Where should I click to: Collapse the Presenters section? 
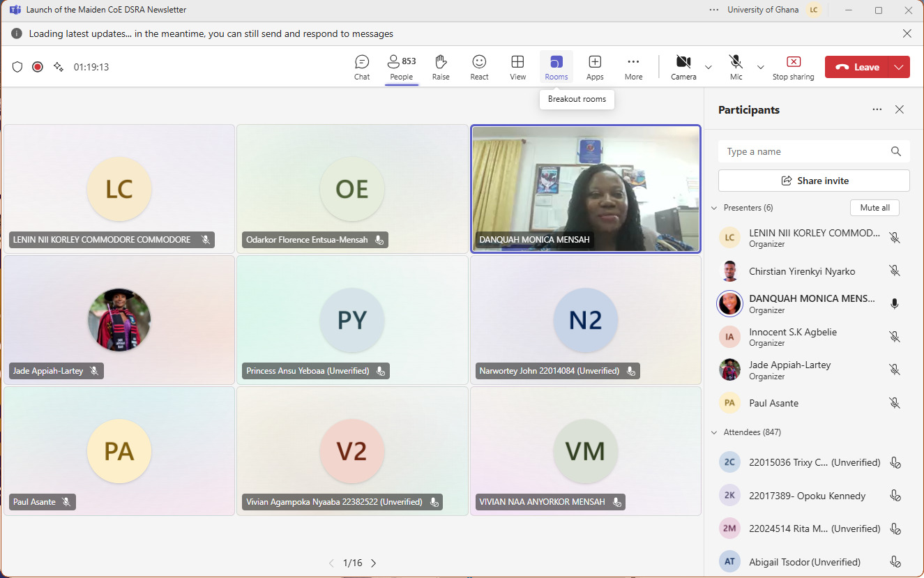[714, 208]
